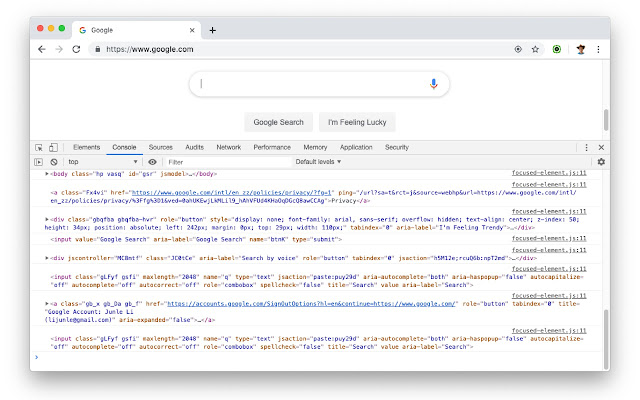Open focused-element.js:11 link beside body entry
Image resolution: width=640 pixels, height=400 pixels.
pos(549,173)
